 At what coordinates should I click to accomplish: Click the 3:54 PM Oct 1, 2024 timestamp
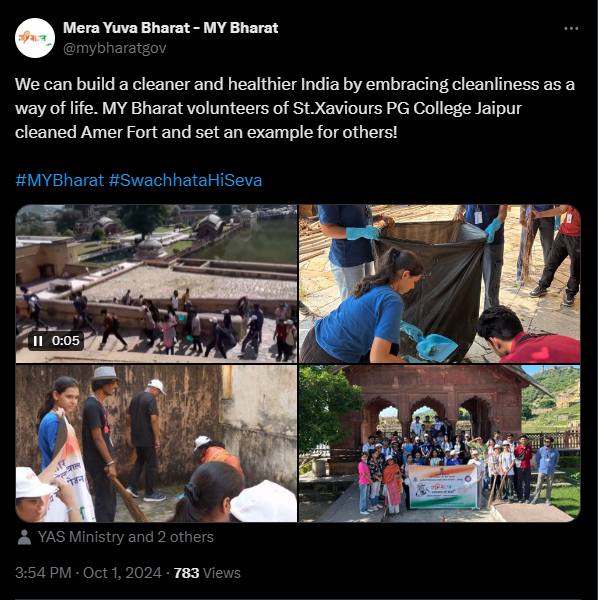[x=88, y=573]
